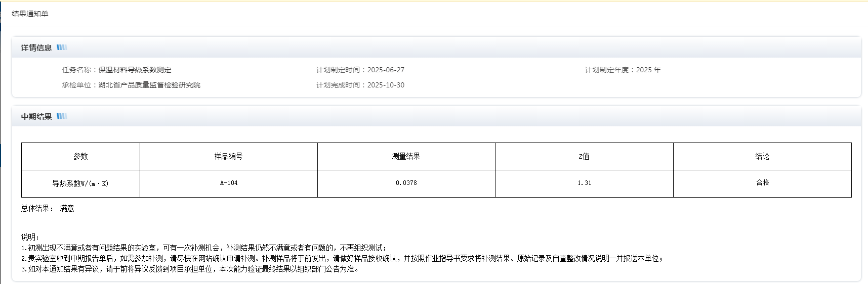Click the organization 湖北省产品质量监督检验研究院
The image size is (868, 284).
(149, 85)
